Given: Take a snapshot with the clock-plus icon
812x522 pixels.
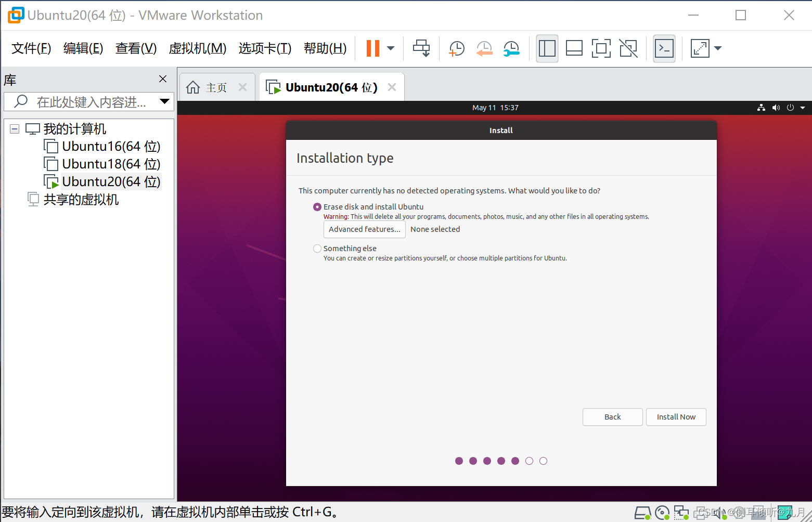Looking at the screenshot, I should point(457,48).
